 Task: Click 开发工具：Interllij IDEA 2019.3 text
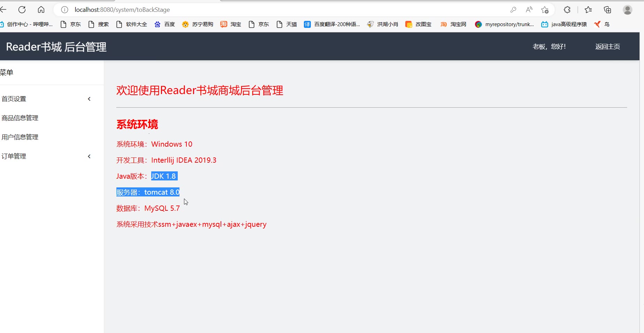tap(166, 160)
